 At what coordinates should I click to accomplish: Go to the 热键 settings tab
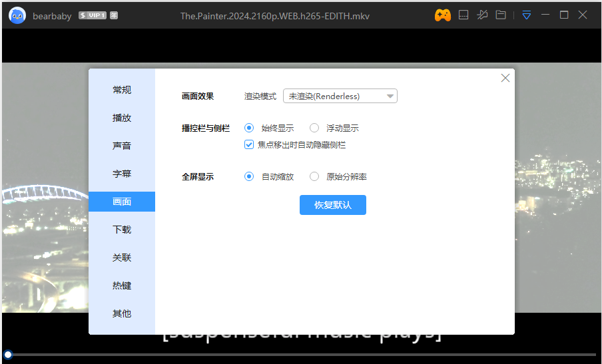pos(122,285)
